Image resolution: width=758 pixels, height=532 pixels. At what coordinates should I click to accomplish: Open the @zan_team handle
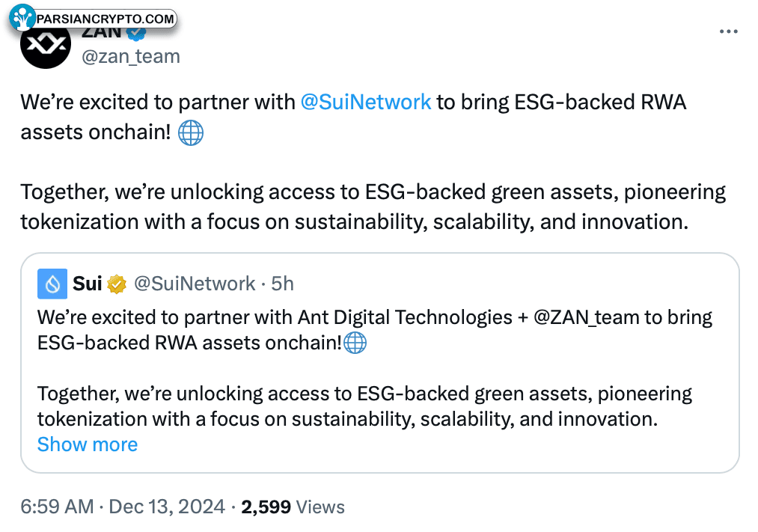coord(131,57)
